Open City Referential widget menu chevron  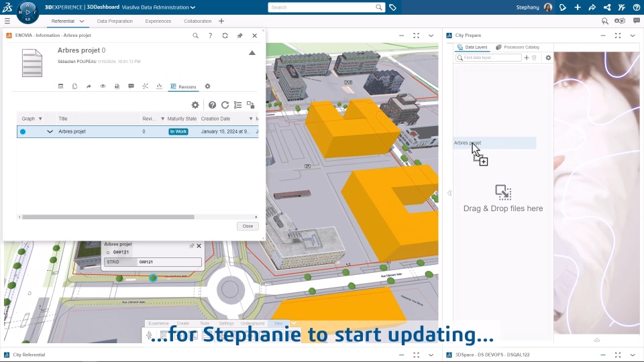pos(431,355)
